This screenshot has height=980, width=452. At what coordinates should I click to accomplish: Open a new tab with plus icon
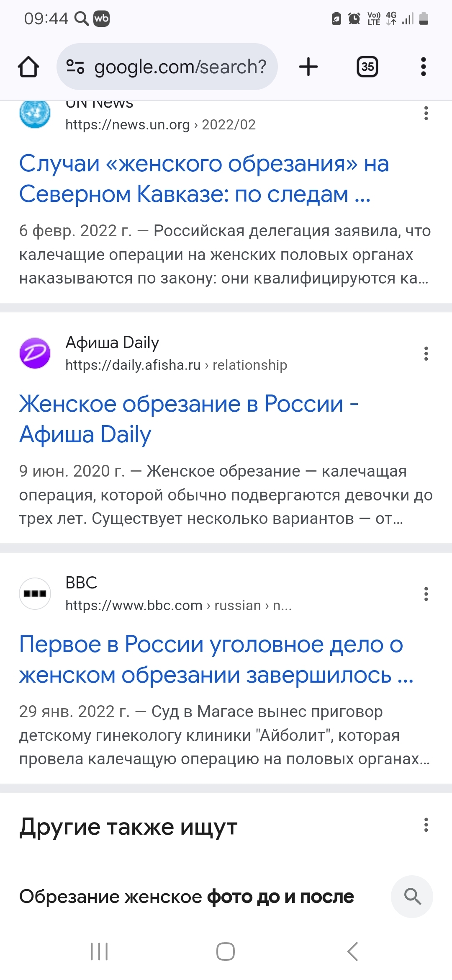(308, 67)
